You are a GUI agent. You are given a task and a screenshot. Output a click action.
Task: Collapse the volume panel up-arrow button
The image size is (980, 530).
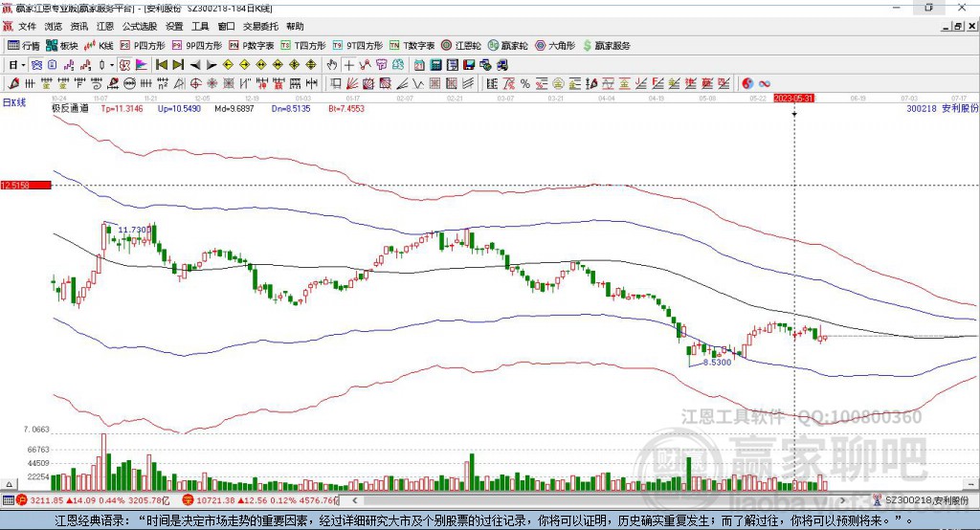point(9,484)
